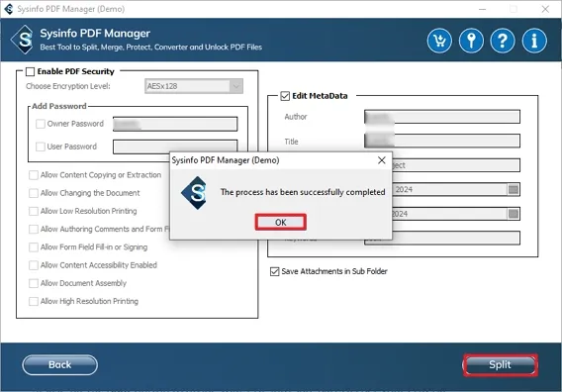Screen dimensions: 562x392
Task: Click the Author input field
Action: pos(442,117)
